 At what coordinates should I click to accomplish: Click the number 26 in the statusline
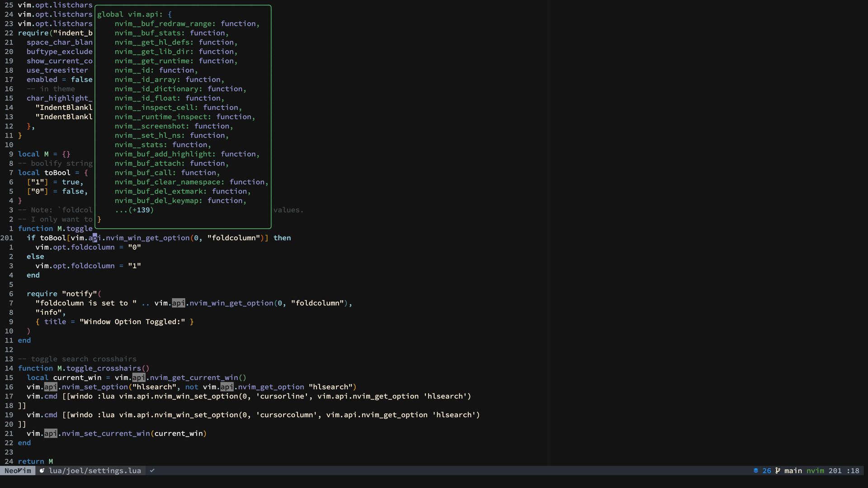767,470
